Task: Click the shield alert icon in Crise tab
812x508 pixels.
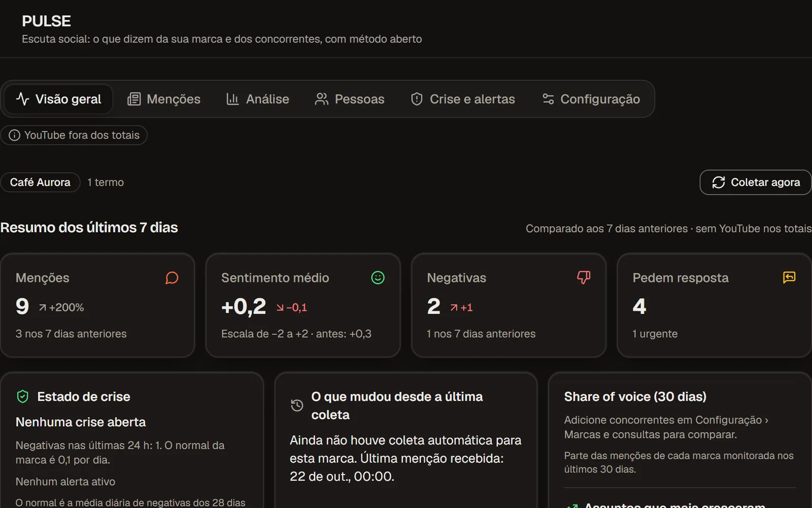Action: coord(417,99)
